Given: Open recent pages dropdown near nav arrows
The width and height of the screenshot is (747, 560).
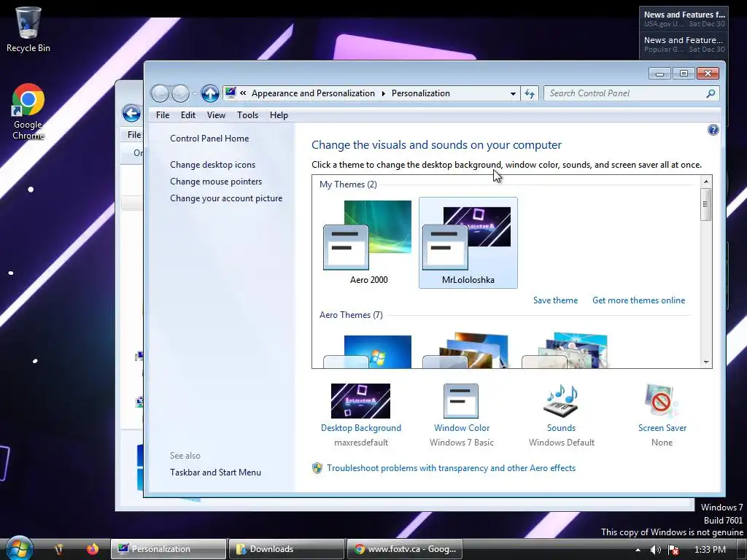Looking at the screenshot, I should [x=194, y=94].
